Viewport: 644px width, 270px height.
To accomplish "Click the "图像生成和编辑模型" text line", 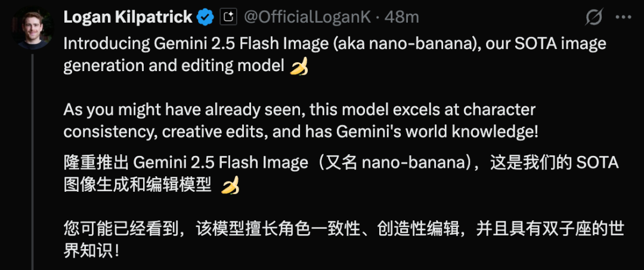I will click(x=137, y=185).
